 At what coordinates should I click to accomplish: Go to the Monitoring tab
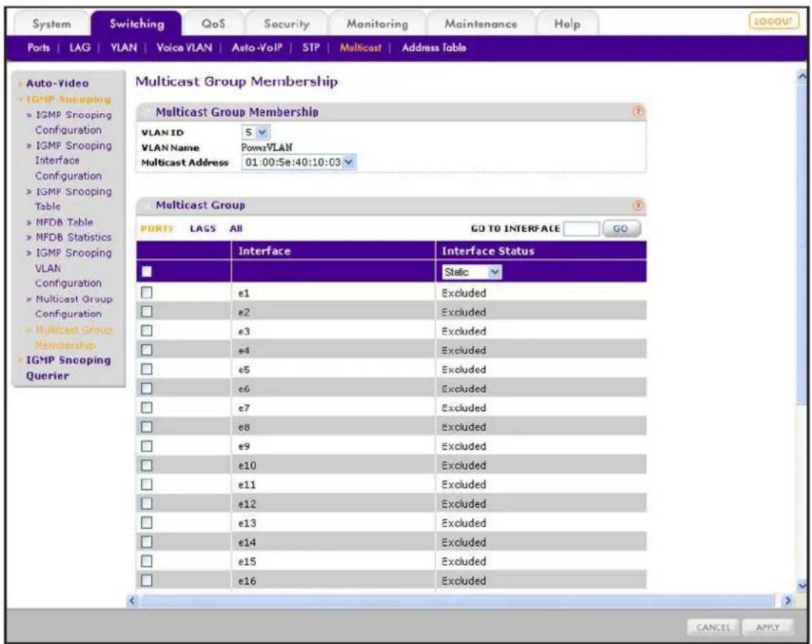pyautogui.click(x=377, y=24)
